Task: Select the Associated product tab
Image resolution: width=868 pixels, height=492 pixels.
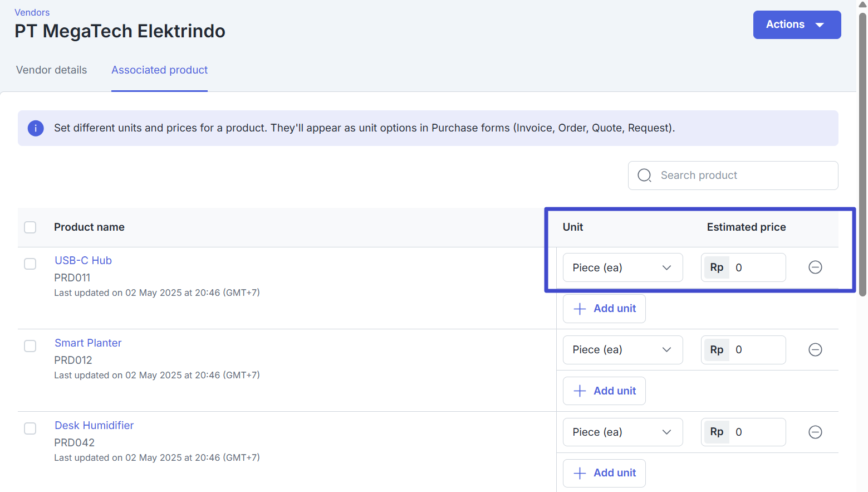Action: [x=159, y=70]
